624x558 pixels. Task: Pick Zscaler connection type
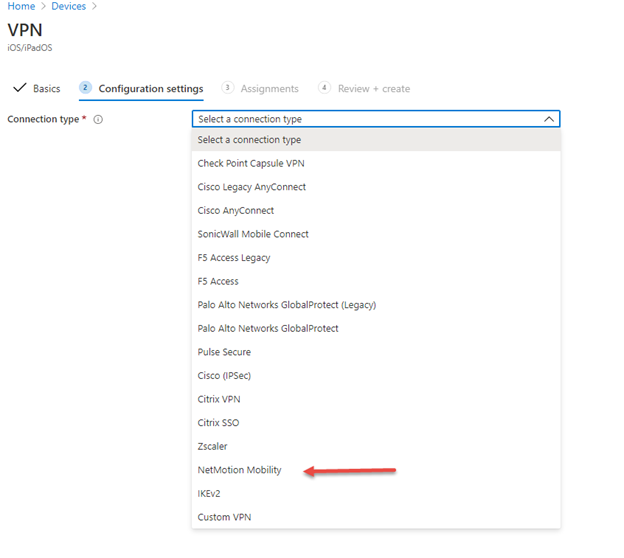point(213,446)
